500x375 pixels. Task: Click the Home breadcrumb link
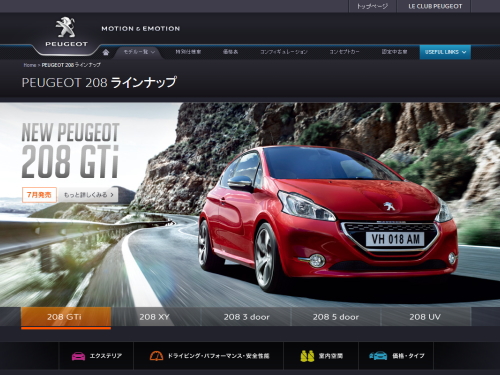[x=30, y=65]
